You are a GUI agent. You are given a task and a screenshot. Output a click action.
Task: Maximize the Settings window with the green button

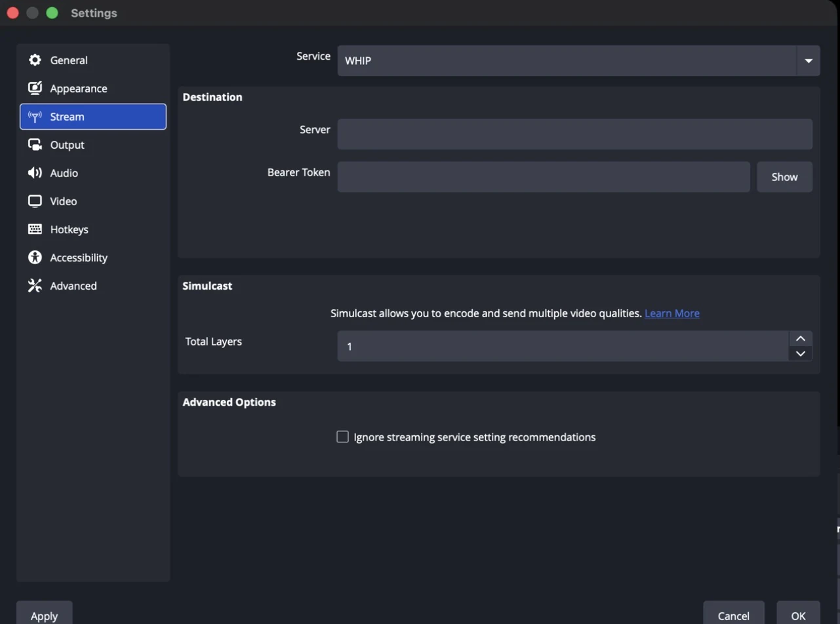[52, 13]
